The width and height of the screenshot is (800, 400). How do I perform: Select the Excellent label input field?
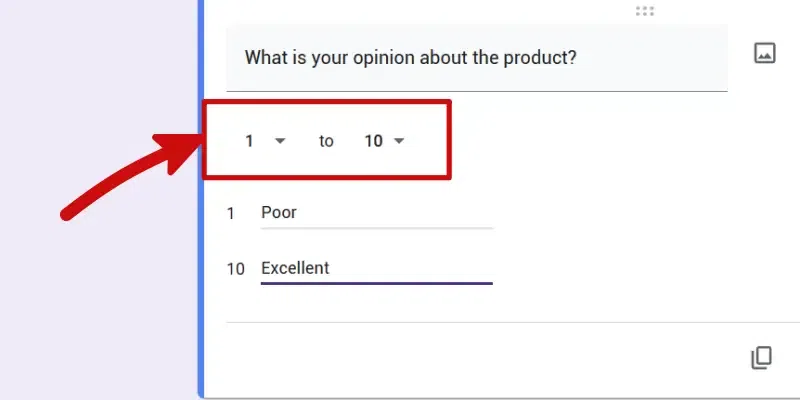point(377,269)
